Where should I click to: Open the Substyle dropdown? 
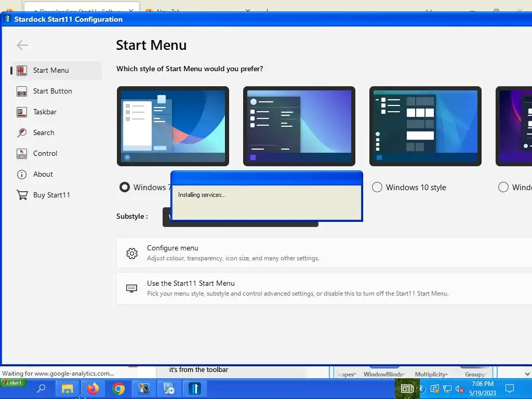pos(240,217)
